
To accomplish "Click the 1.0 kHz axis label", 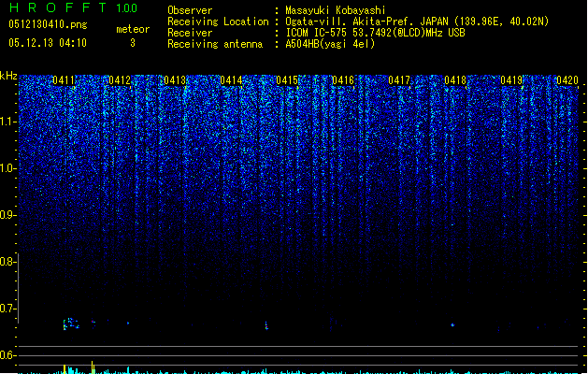I will [x=7, y=168].
